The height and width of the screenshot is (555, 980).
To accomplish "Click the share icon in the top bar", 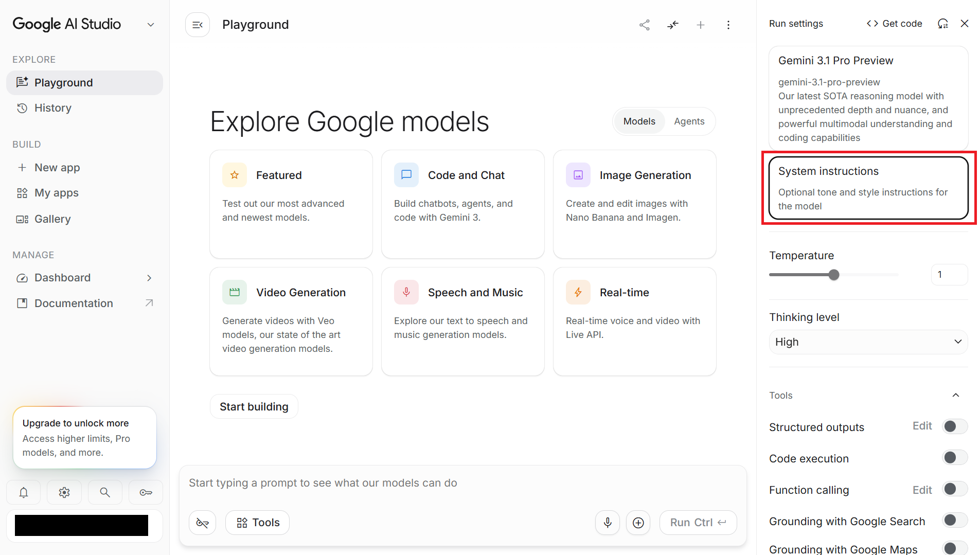I will pos(645,25).
